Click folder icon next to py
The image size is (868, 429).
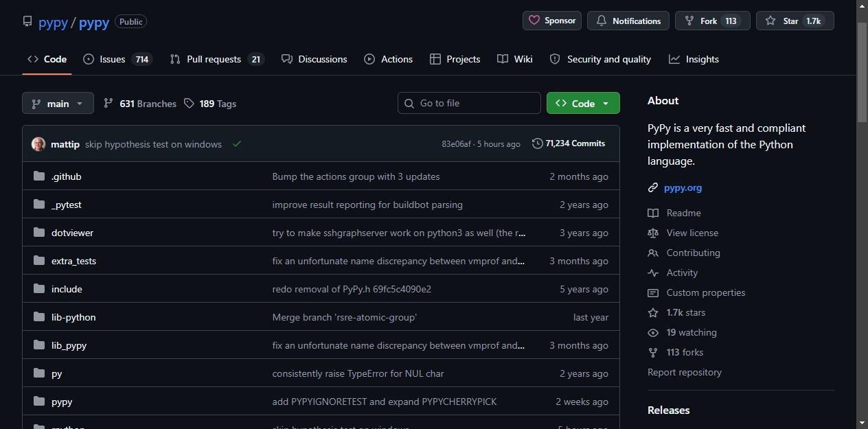pyautogui.click(x=39, y=373)
